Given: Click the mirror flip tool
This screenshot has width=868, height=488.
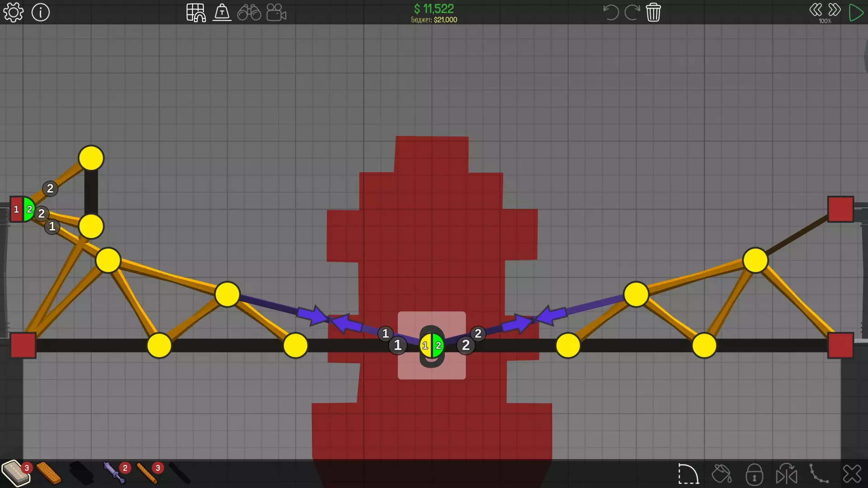Looking at the screenshot, I should pos(787,474).
